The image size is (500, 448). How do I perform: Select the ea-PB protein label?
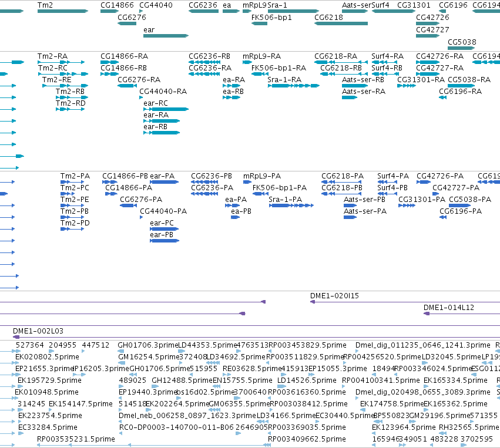pos(241,211)
